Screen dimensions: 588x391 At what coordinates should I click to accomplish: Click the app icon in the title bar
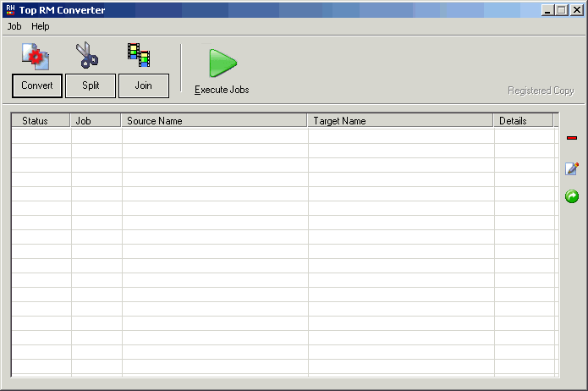10,10
